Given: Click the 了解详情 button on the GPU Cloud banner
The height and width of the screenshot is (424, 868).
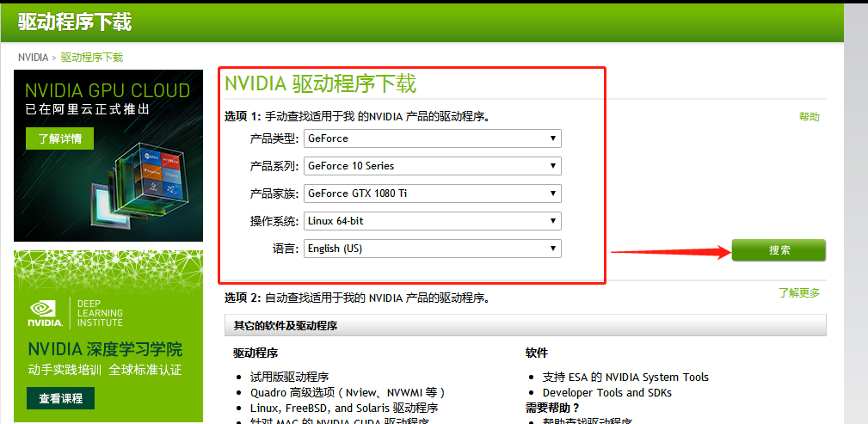Looking at the screenshot, I should pos(59,139).
